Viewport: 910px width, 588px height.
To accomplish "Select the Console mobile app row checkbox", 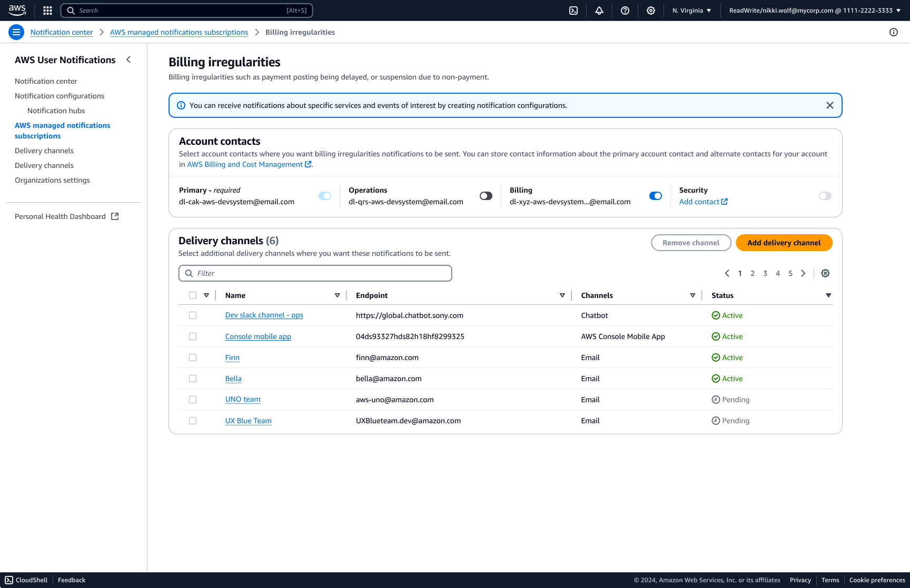I will 193,336.
